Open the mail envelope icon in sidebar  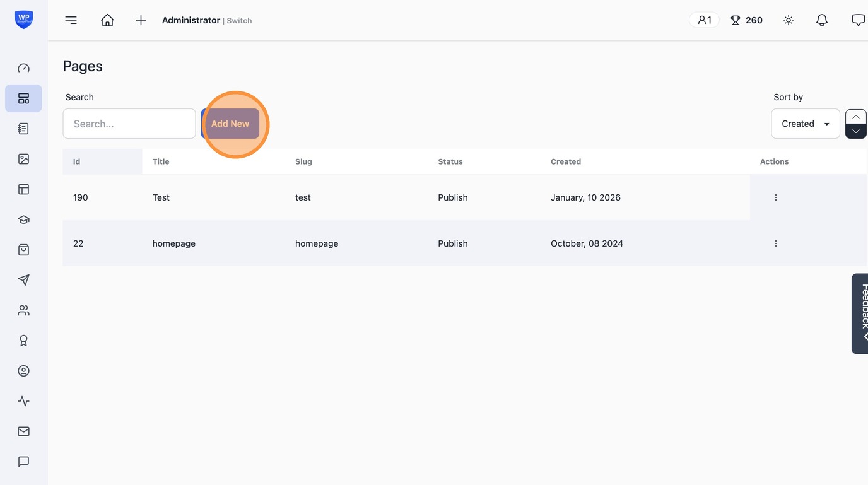click(23, 431)
